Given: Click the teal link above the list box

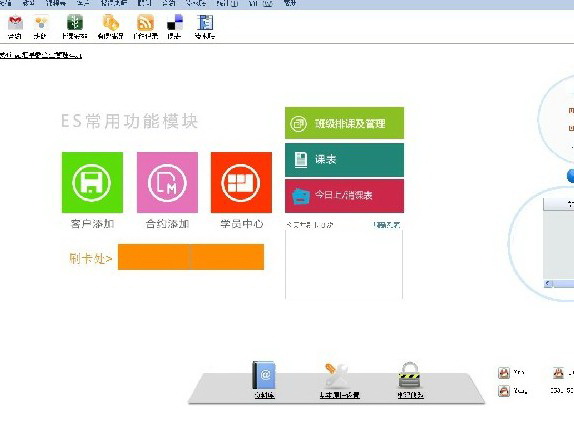Looking at the screenshot, I should [387, 225].
